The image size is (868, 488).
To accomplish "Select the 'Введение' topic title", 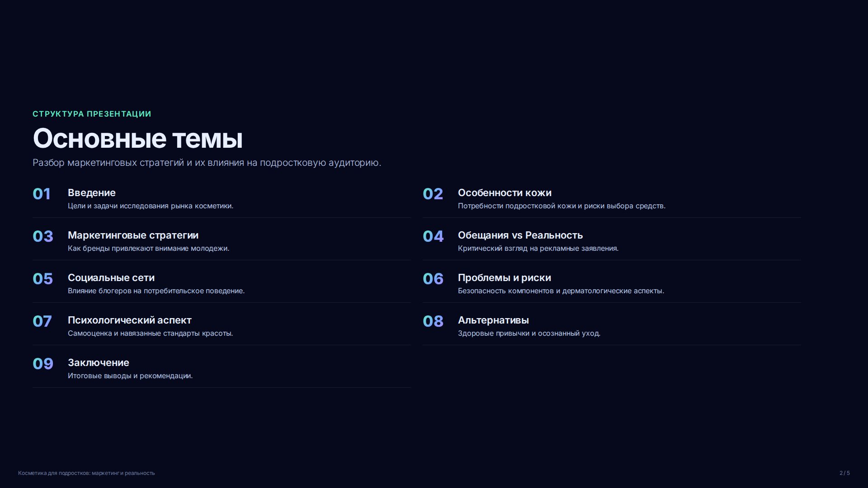I will click(92, 193).
